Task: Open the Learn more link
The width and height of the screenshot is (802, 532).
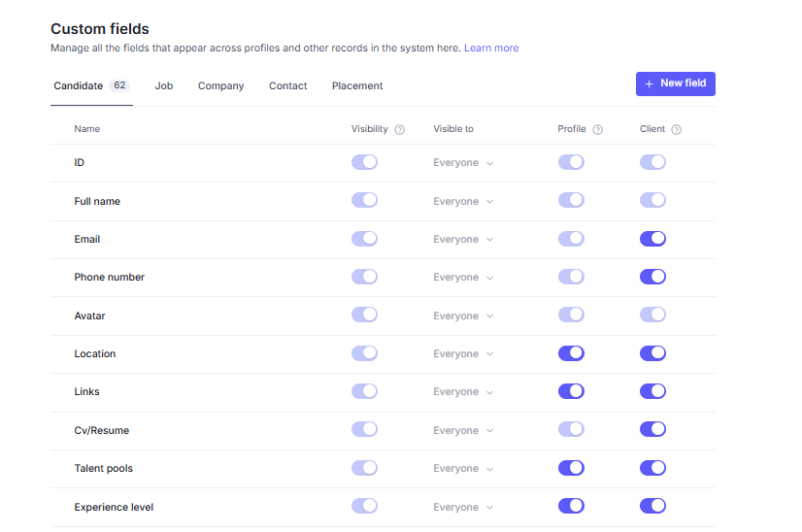Action: pos(491,49)
